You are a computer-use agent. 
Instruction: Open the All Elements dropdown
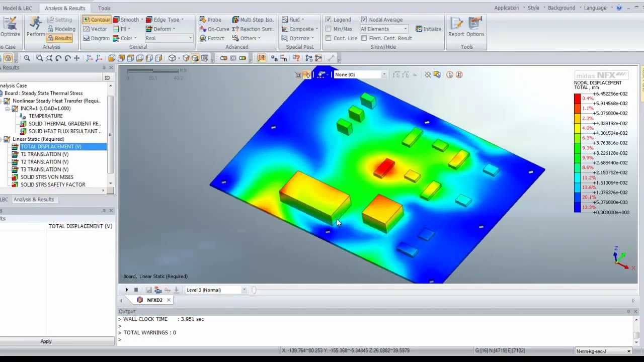[383, 29]
